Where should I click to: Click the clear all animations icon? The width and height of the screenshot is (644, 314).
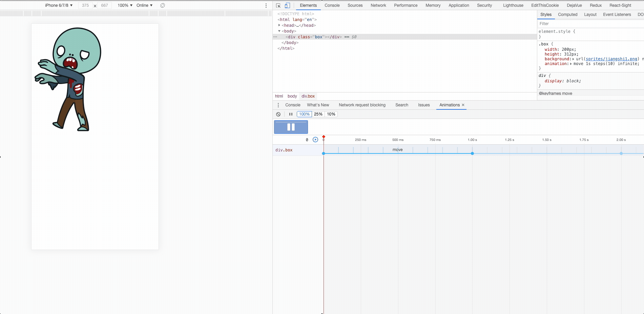point(278,114)
